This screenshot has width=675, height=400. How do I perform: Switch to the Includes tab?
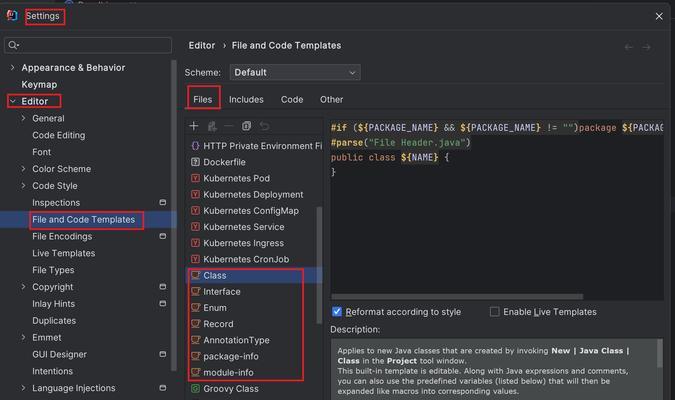(x=246, y=99)
